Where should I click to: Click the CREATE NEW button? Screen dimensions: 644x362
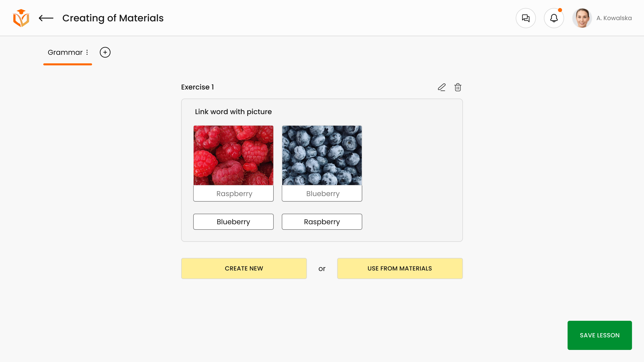244,268
